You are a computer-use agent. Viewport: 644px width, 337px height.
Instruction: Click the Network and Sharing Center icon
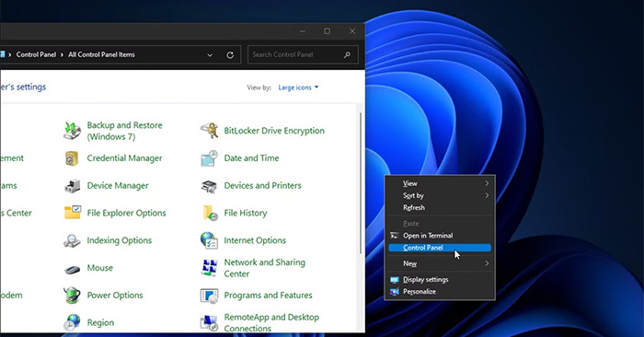tap(209, 268)
